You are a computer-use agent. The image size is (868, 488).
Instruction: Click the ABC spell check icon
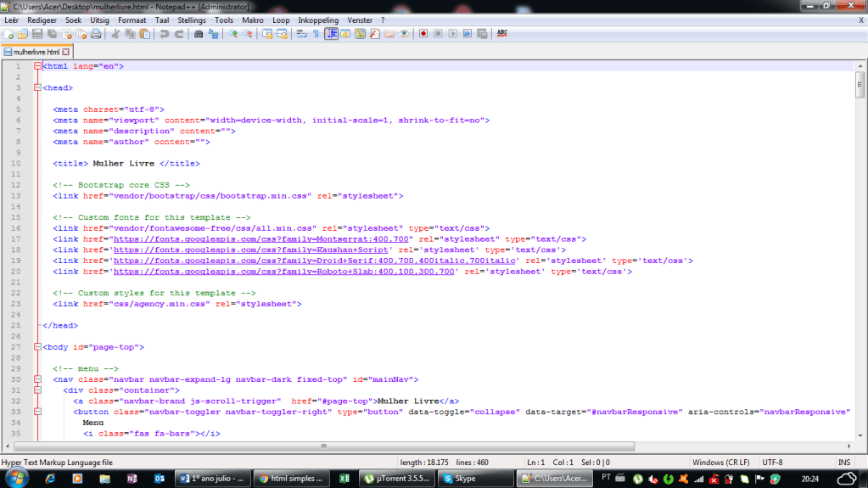tap(502, 34)
